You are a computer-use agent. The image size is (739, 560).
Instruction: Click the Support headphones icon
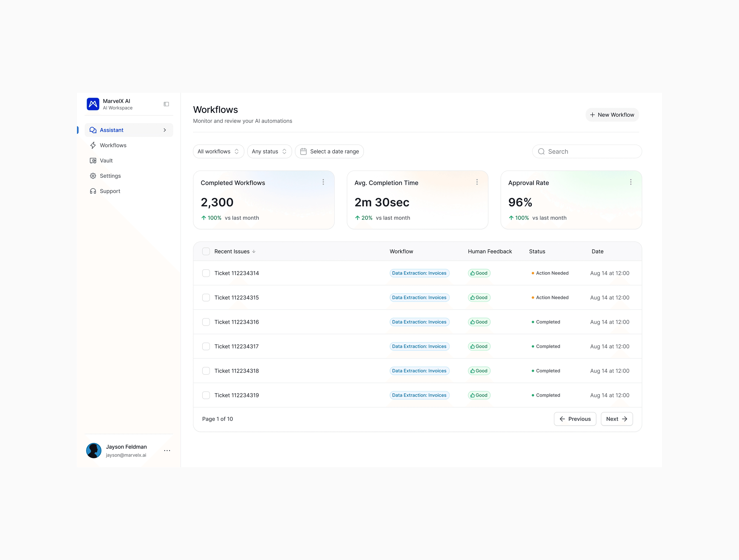(93, 191)
